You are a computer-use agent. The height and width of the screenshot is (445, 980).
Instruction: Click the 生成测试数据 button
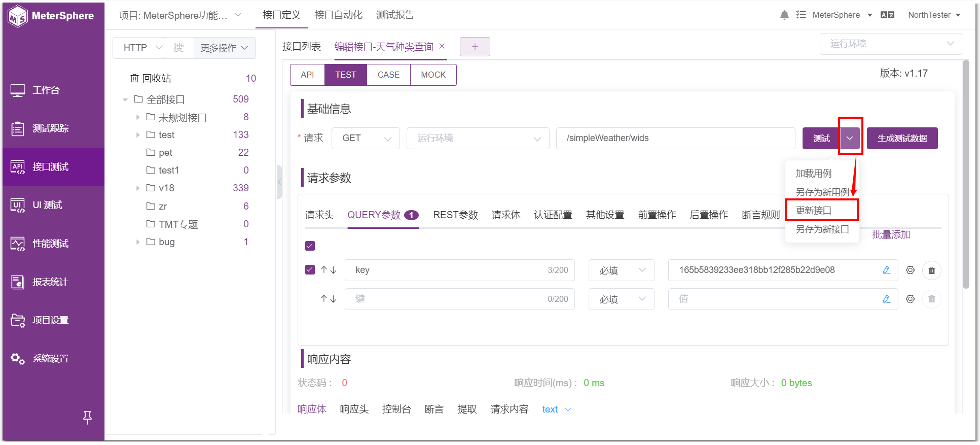click(x=902, y=139)
